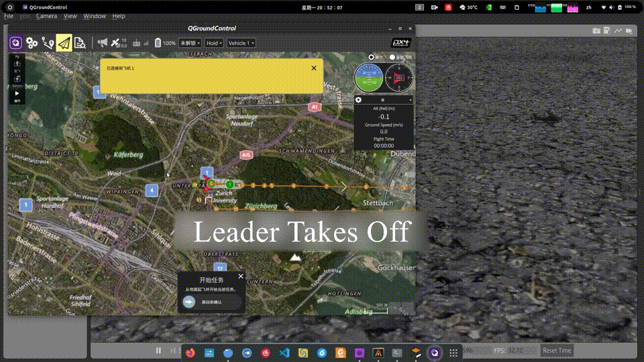Click the 30°C weather indicator
This screenshot has width=644, height=362.
[468, 7]
